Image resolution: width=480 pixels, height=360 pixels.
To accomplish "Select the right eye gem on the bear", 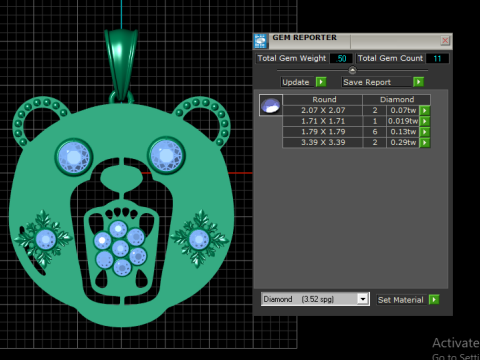I will [x=166, y=155].
